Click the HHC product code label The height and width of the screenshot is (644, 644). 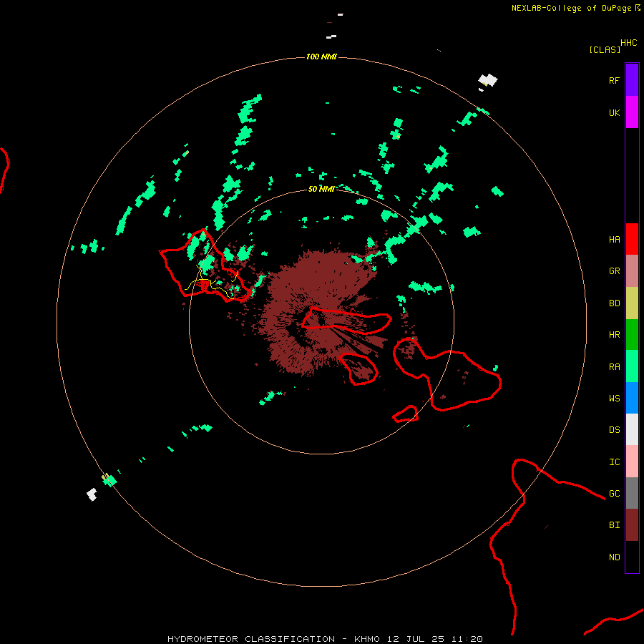coord(629,42)
